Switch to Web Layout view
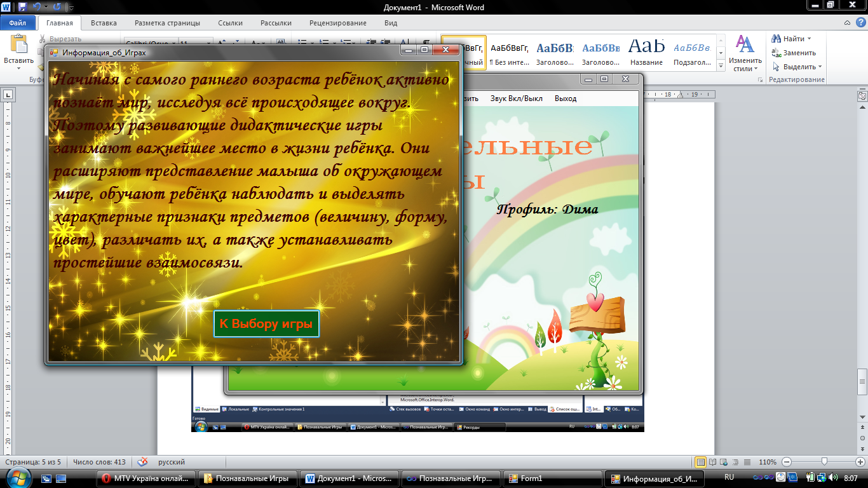868x488 pixels. (x=724, y=462)
